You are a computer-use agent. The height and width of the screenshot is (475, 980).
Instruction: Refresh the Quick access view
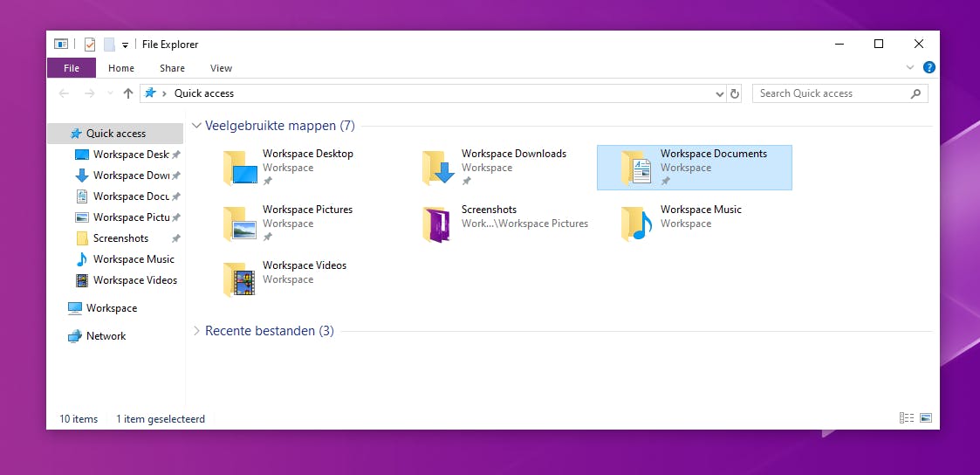[x=735, y=93]
